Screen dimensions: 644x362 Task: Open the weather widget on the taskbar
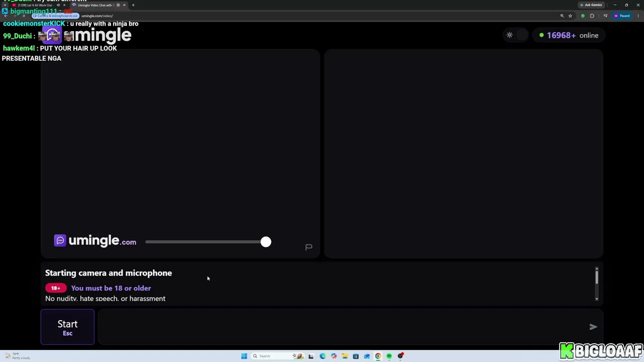pyautogui.click(x=18, y=356)
